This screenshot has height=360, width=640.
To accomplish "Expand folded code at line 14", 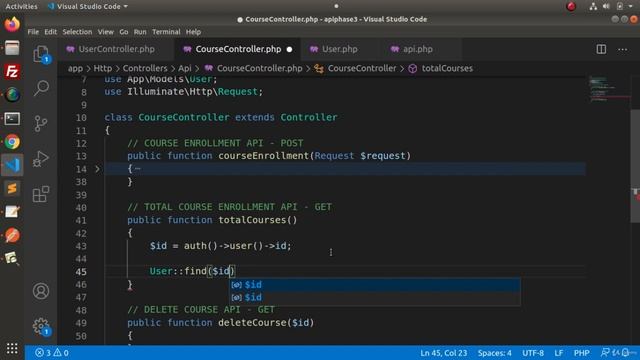I will pyautogui.click(x=97, y=169).
